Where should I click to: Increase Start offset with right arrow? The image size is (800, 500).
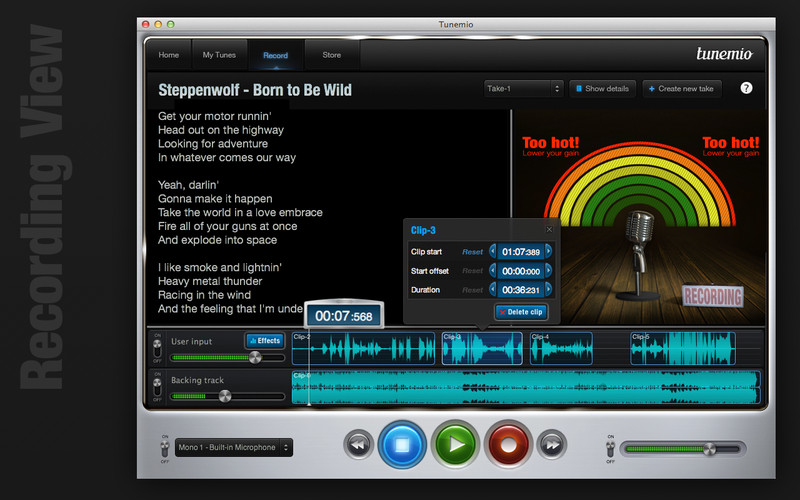[x=548, y=270]
